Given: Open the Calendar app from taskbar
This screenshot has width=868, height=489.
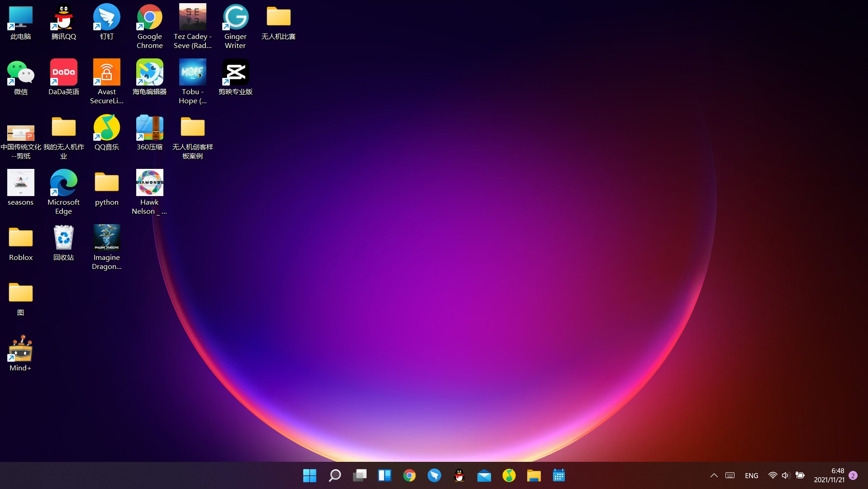Looking at the screenshot, I should click(x=559, y=475).
